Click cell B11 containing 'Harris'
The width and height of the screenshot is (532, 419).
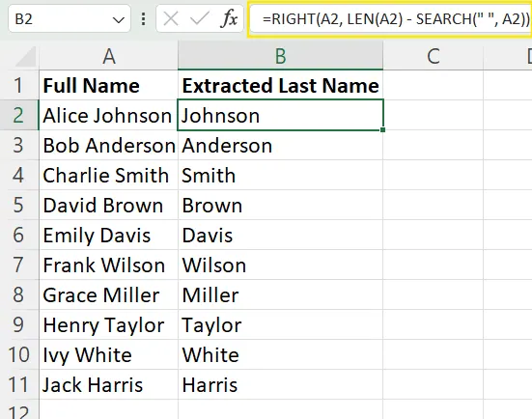click(281, 384)
